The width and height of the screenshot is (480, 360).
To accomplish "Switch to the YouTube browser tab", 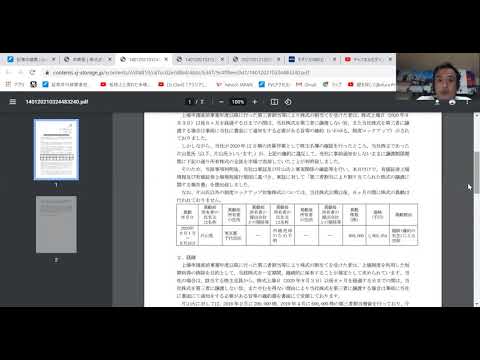I will coord(368,59).
